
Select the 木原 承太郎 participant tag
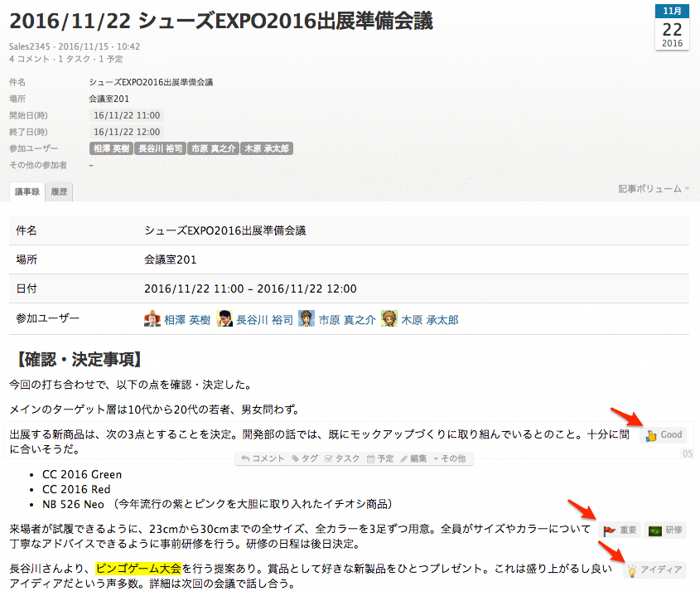(x=267, y=148)
